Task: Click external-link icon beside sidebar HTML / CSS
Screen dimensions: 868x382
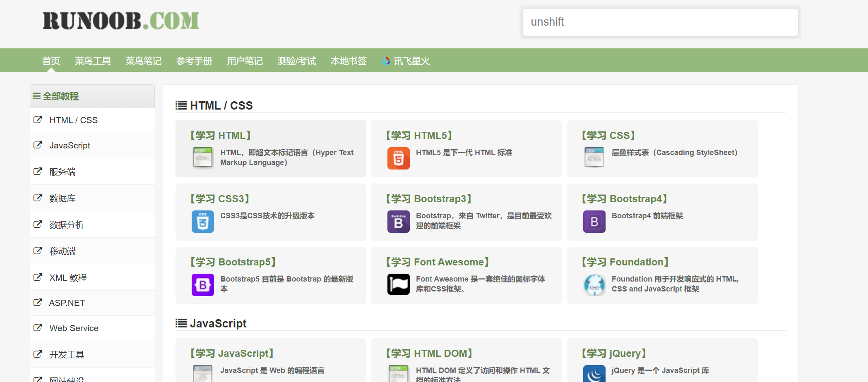Action: [x=38, y=120]
